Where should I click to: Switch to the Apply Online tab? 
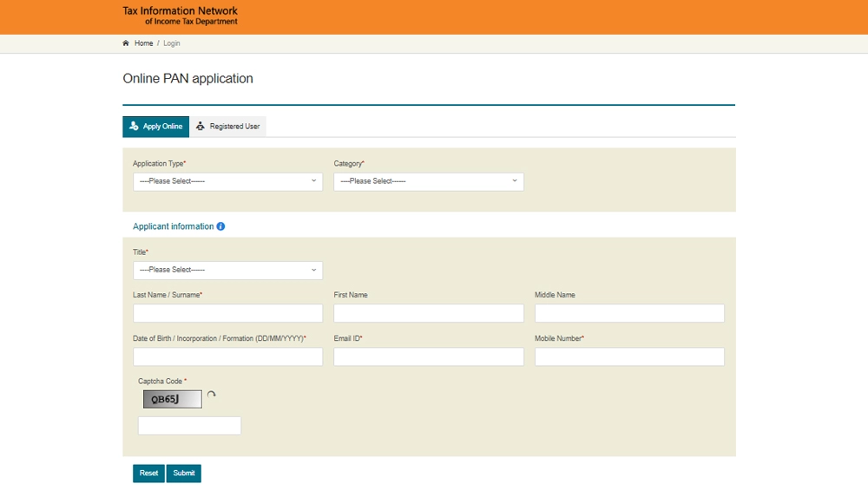[x=155, y=127]
